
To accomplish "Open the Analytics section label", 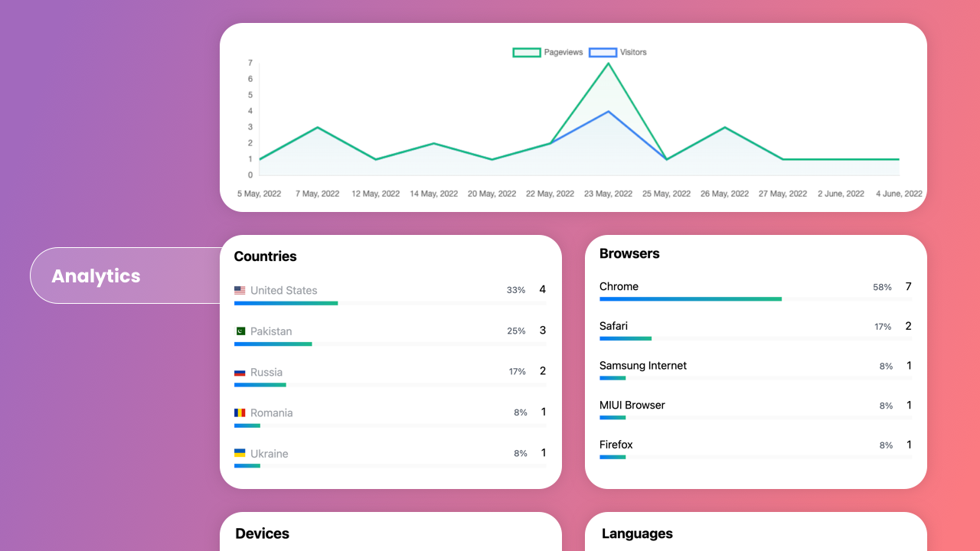I will click(x=96, y=276).
